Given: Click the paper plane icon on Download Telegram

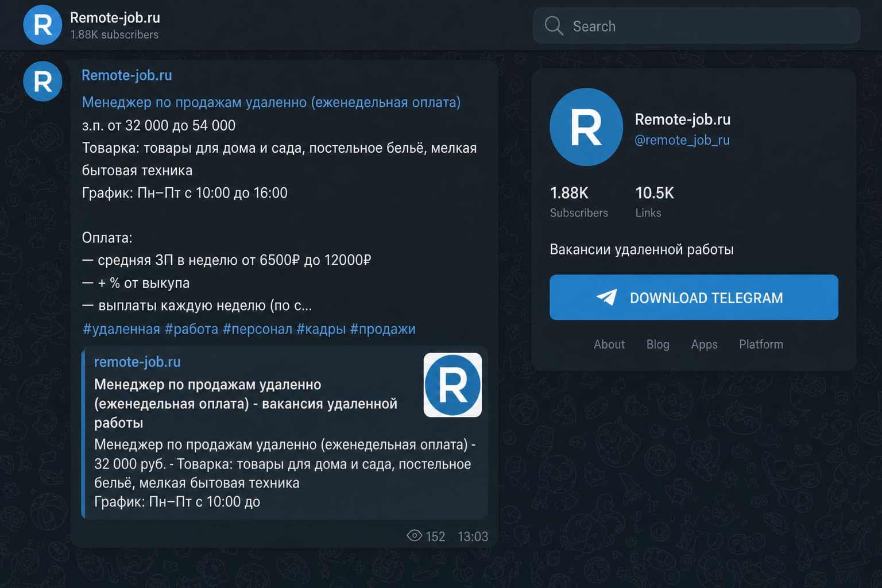Looking at the screenshot, I should pos(607,297).
